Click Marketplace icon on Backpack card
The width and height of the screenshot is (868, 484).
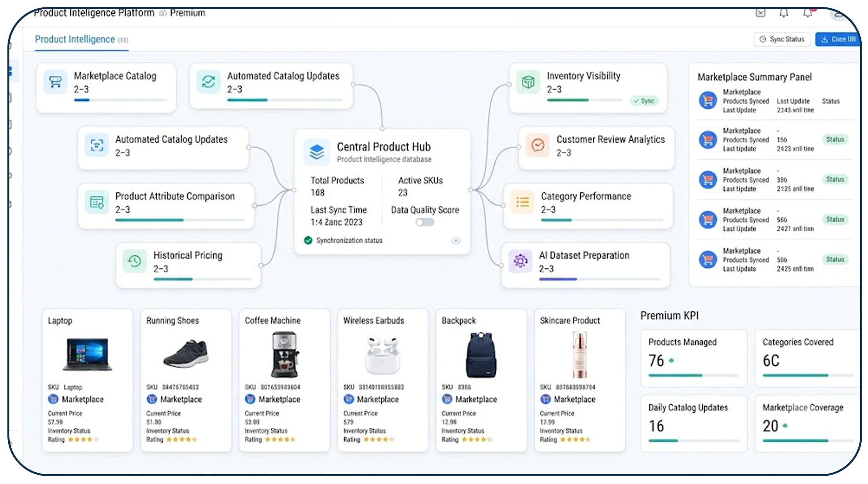point(447,399)
